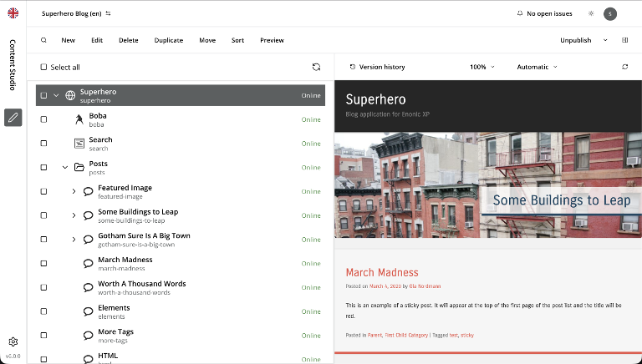Open the March 4 date link
642x364 pixels.
(385, 286)
